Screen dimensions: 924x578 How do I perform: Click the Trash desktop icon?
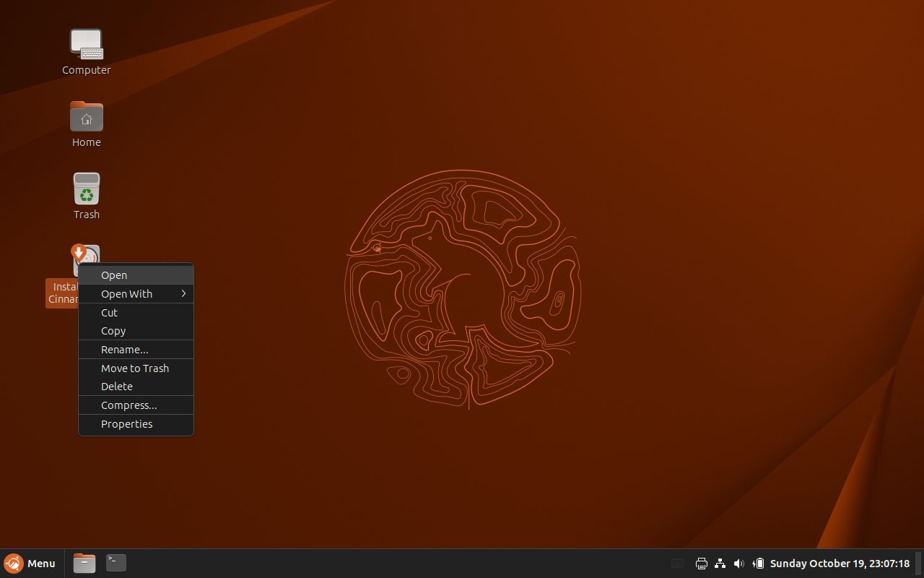(x=86, y=189)
